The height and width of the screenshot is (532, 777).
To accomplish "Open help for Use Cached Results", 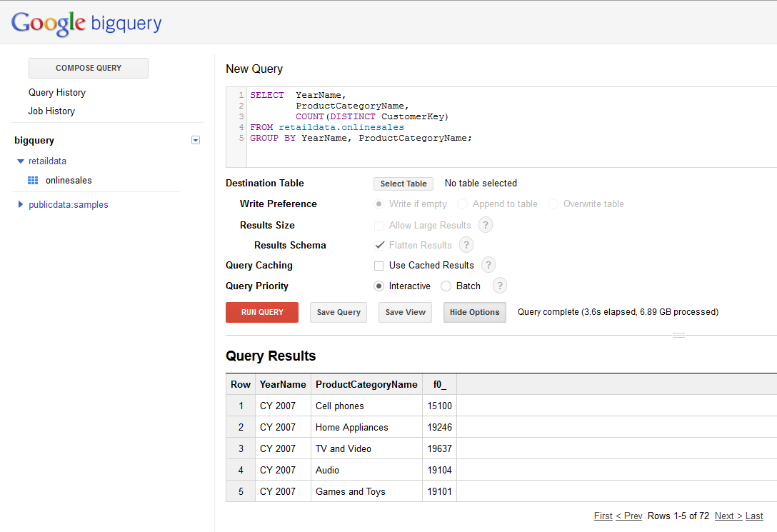I will tap(488, 265).
